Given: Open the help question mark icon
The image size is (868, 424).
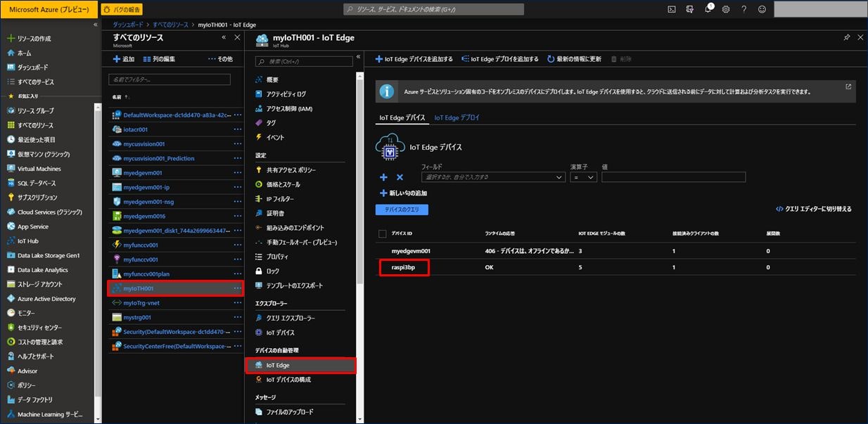Looking at the screenshot, I should 744,9.
